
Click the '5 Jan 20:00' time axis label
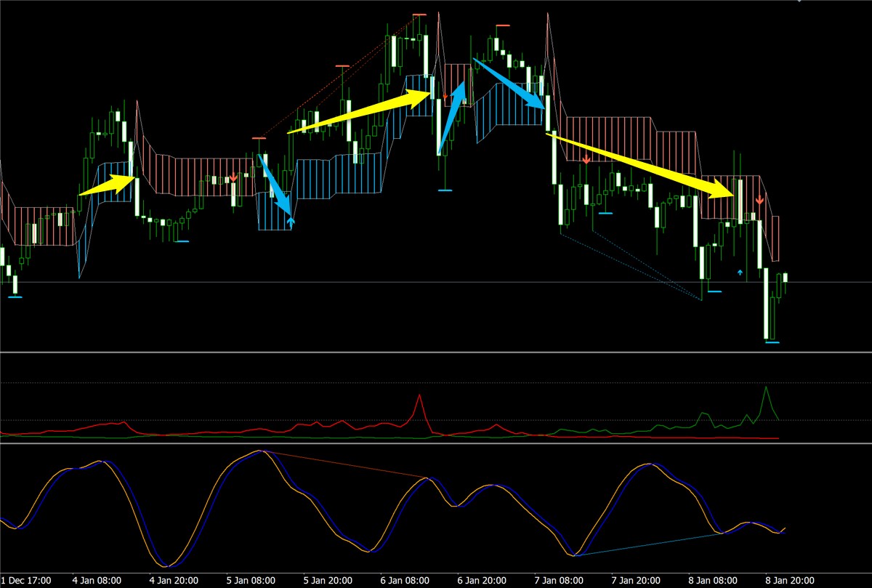327,581
